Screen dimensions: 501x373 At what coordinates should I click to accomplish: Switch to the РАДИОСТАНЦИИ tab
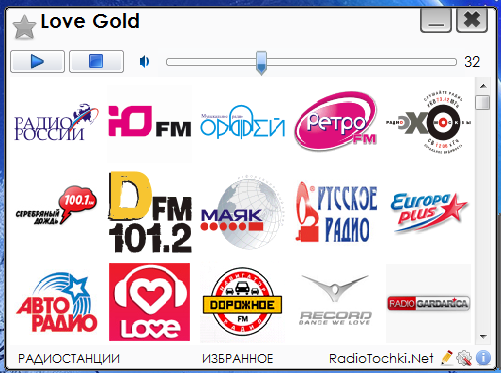(x=69, y=359)
